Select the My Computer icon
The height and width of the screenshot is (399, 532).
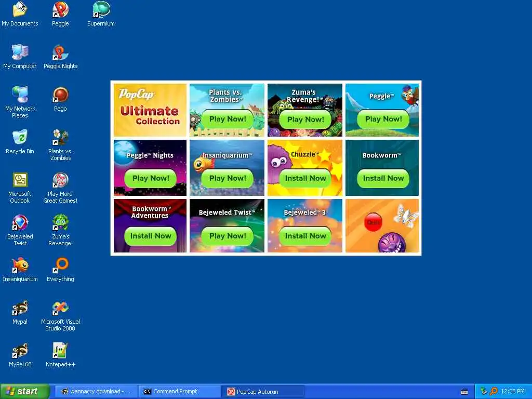pyautogui.click(x=20, y=57)
